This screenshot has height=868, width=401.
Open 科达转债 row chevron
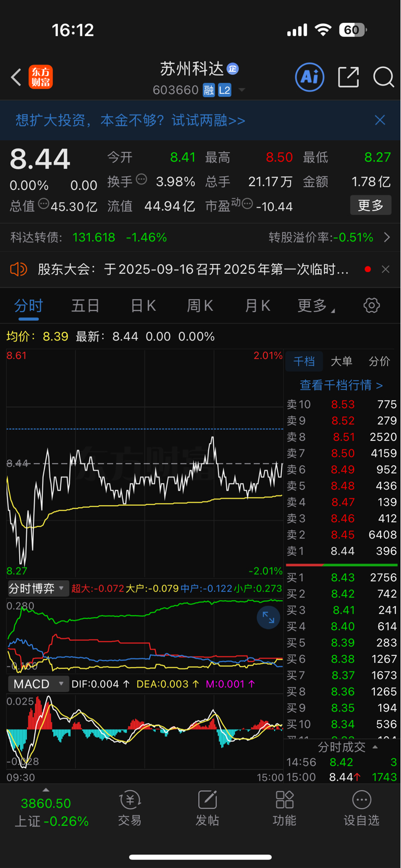[387, 237]
